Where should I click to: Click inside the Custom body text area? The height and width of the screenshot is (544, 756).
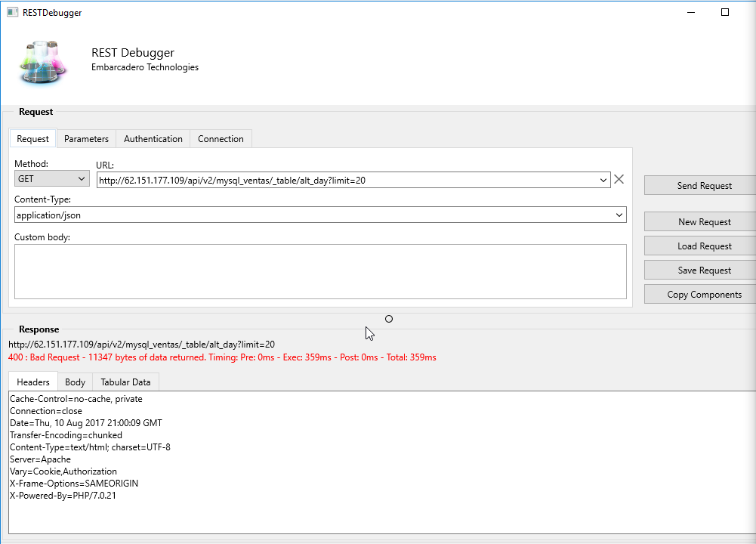point(320,271)
